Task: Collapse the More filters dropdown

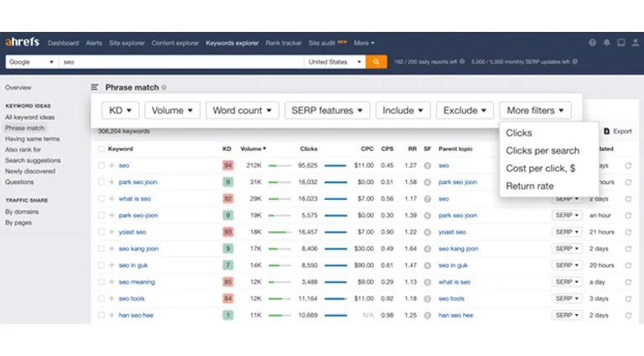Action: click(x=535, y=110)
